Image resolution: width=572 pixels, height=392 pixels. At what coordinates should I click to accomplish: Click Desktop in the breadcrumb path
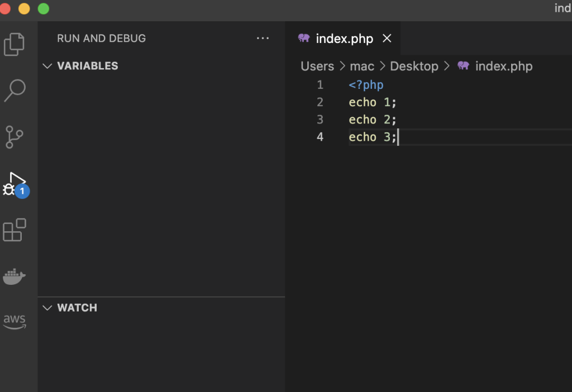pos(414,66)
